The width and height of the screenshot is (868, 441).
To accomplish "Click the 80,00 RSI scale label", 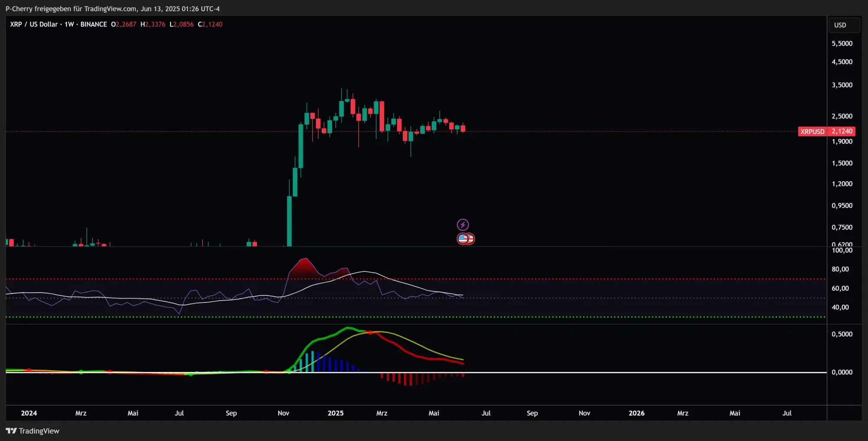I will point(840,269).
